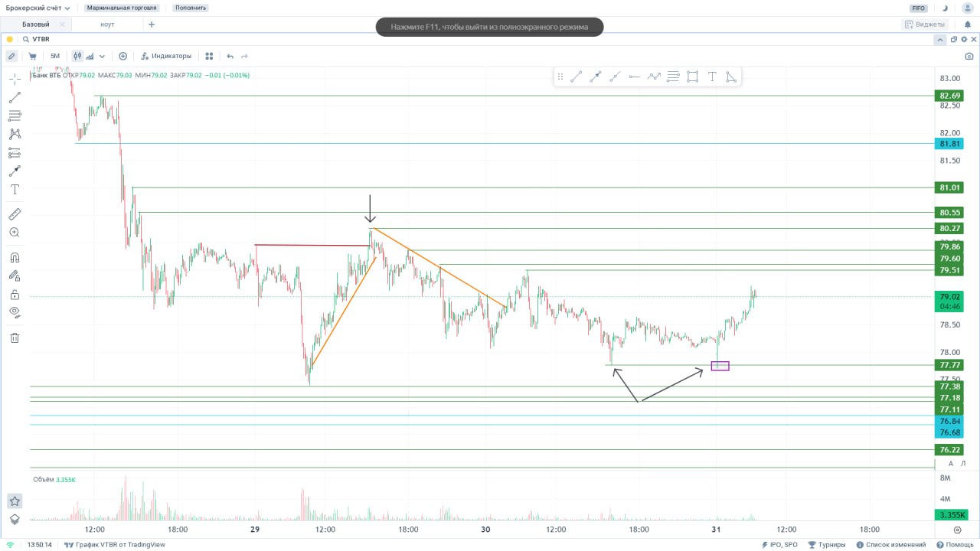The image size is (980, 551).
Task: Open the 5M timeframe selector
Action: pyautogui.click(x=55, y=56)
